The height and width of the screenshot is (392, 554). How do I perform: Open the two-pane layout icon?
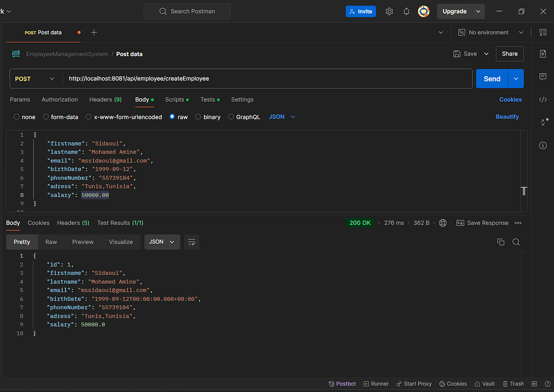(x=534, y=384)
